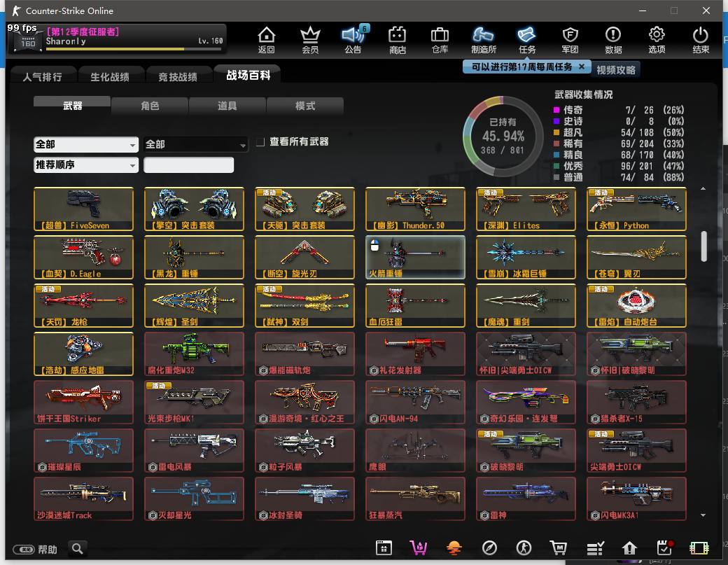Click the colorful film strip icon
This screenshot has width=728, height=565.
(699, 548)
